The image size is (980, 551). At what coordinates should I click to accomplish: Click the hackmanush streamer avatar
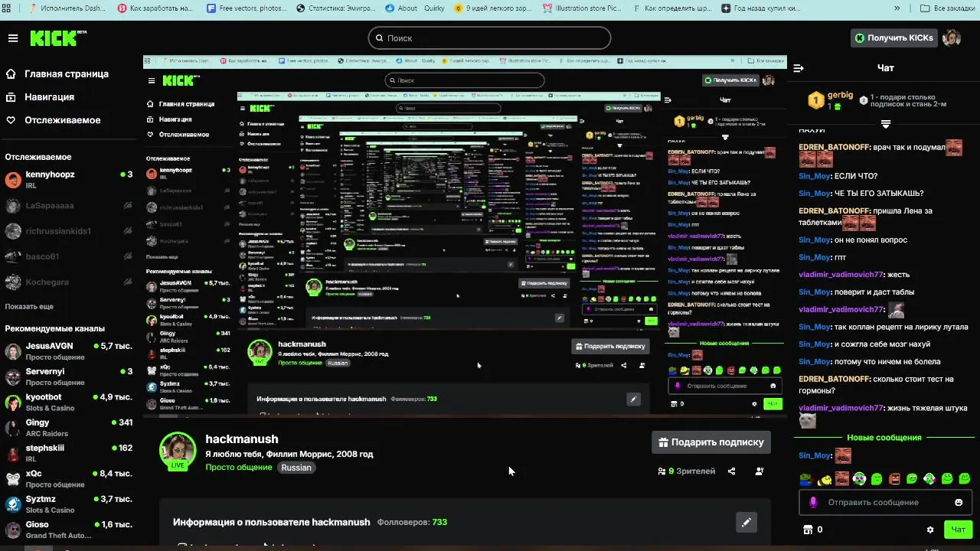coord(178,450)
